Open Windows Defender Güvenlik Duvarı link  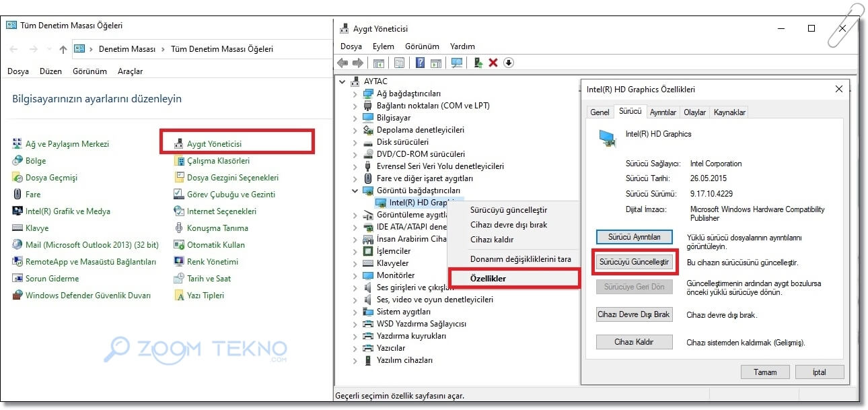(88, 296)
